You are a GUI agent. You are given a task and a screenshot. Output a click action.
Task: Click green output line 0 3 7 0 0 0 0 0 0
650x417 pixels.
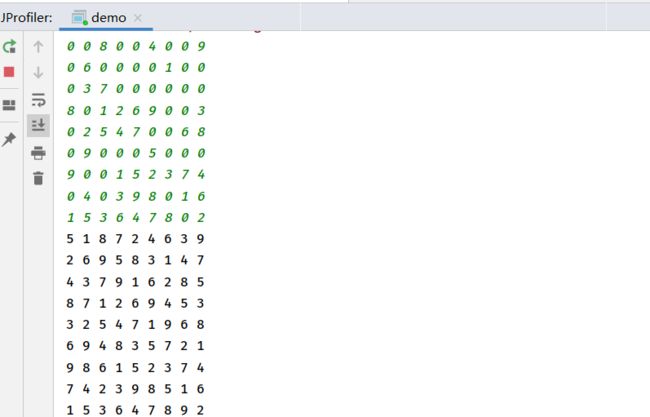coord(136,89)
